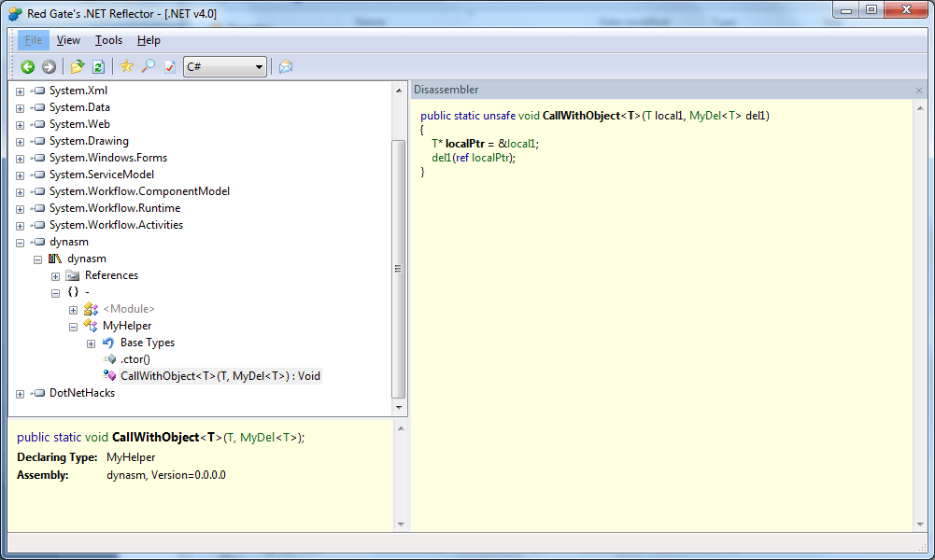Click MyHelper declaring type text
The width and height of the screenshot is (935, 560).
(x=131, y=457)
